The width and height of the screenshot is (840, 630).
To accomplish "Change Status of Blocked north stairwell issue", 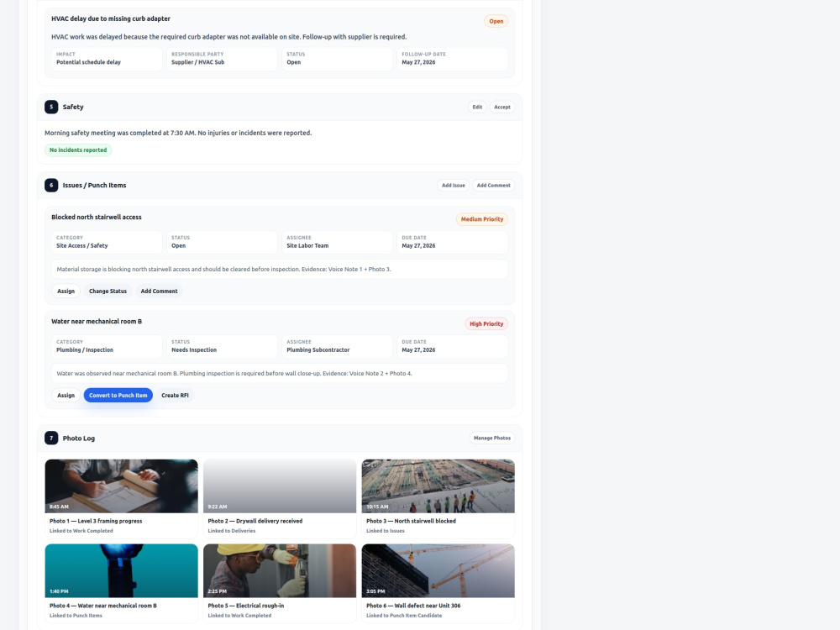I will 108,291.
